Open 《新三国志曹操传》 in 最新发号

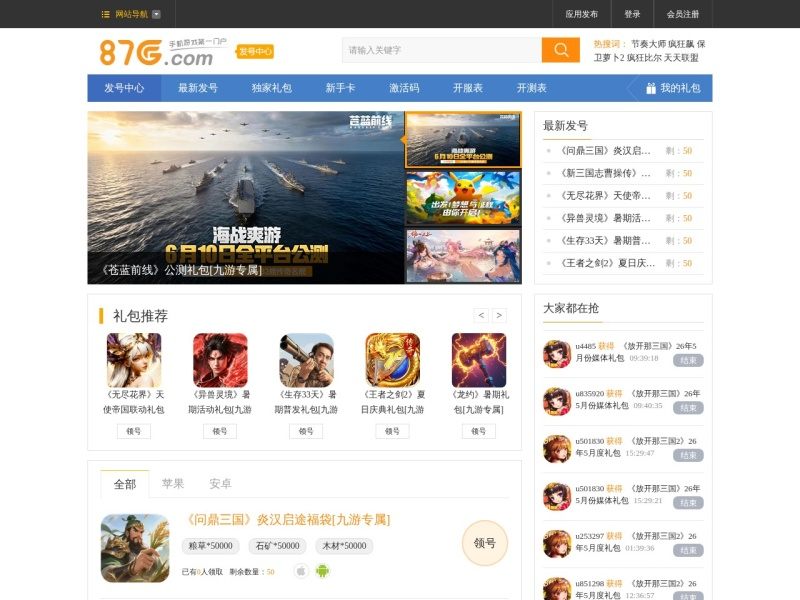click(605, 173)
